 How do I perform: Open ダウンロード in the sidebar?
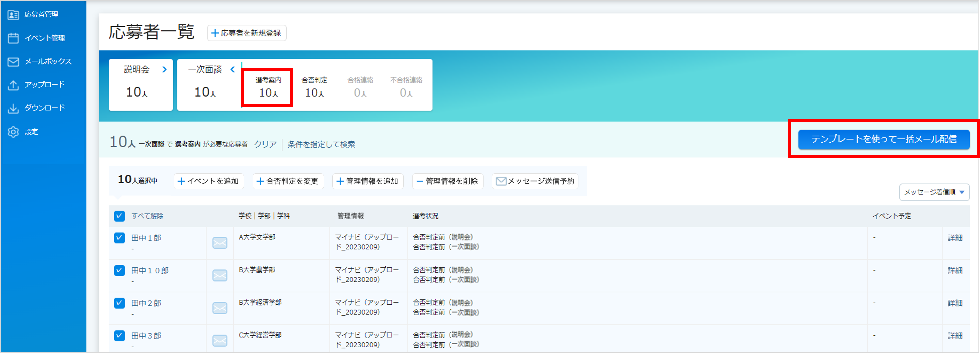(45, 108)
